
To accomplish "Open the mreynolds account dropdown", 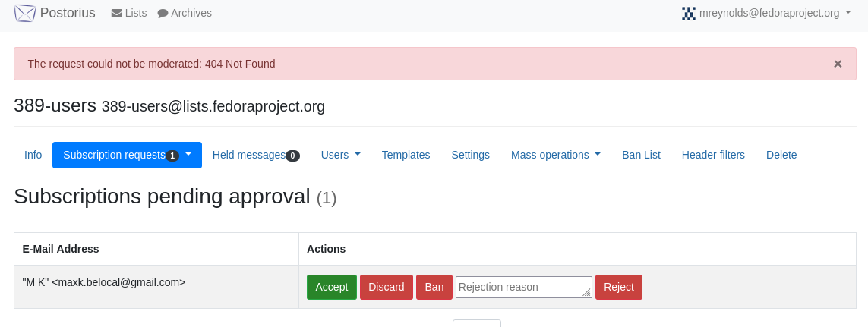I will pos(767,14).
